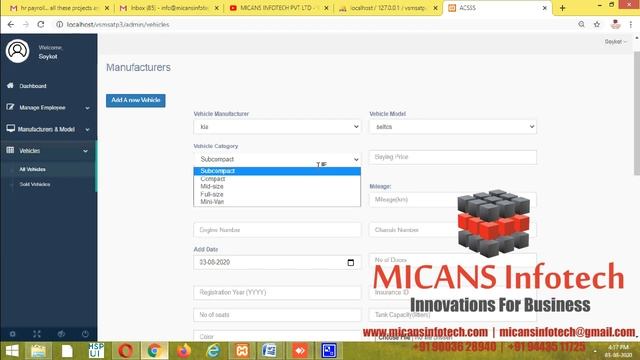Open the settings gear at sidebar bottom
This screenshot has width=640, height=360.
pos(13,334)
